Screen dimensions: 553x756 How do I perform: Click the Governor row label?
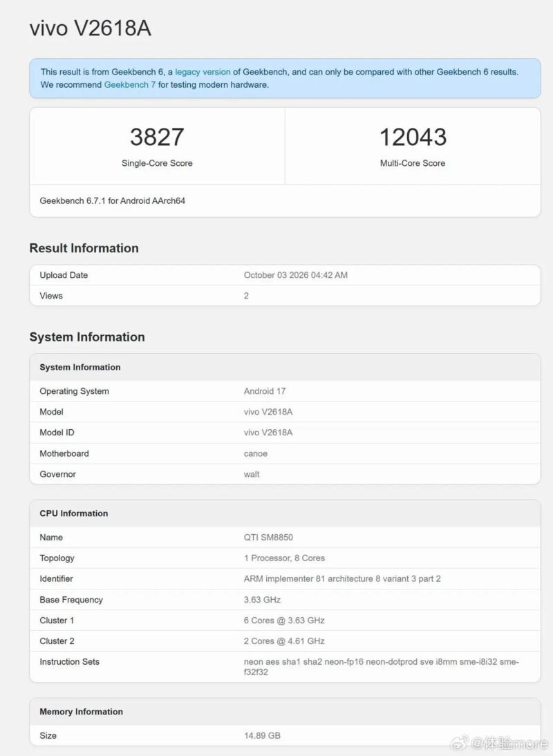[58, 474]
